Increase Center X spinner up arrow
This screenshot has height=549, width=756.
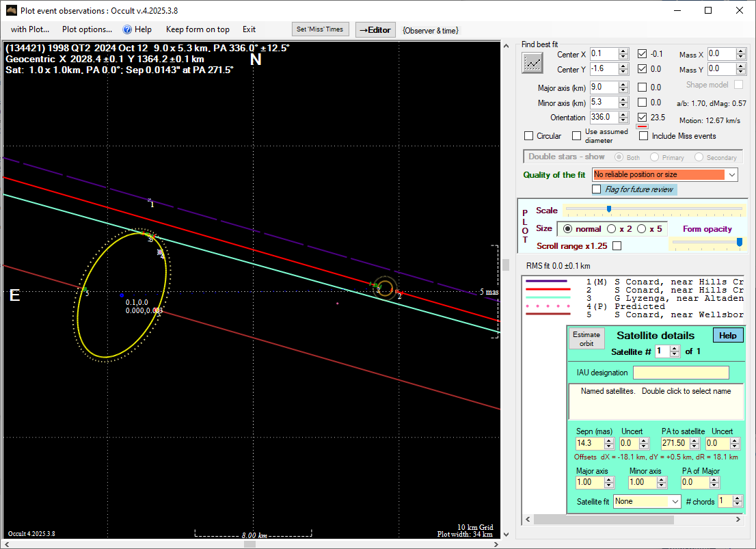pyautogui.click(x=623, y=51)
